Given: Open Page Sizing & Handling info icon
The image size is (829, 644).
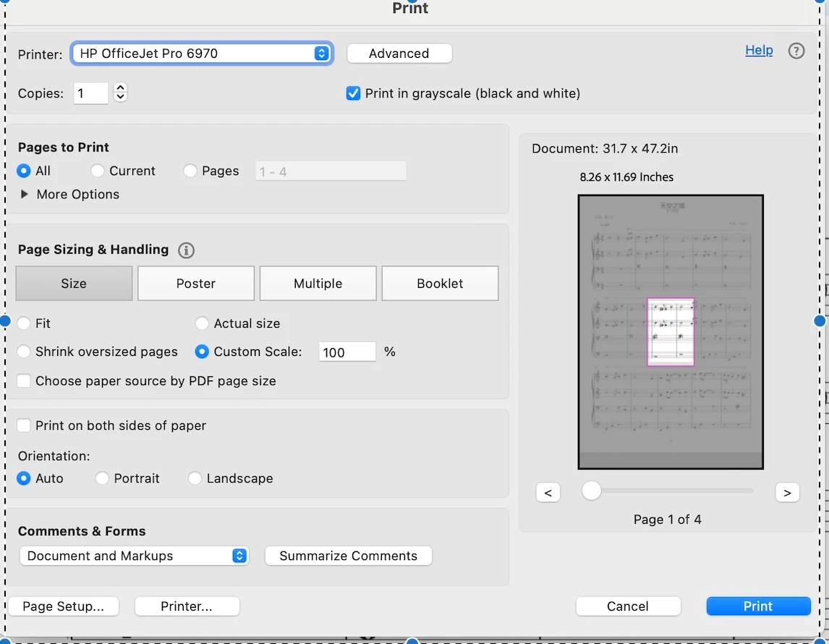Looking at the screenshot, I should click(186, 250).
